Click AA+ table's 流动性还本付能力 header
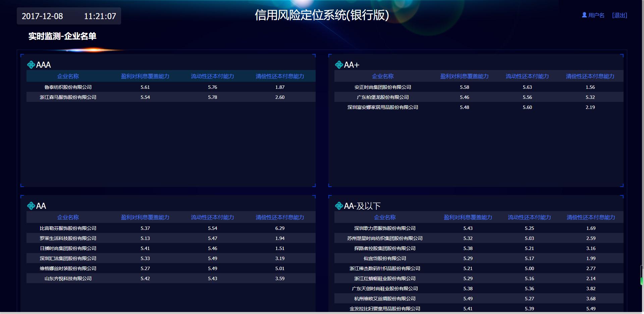The width and height of the screenshot is (644, 314). point(527,76)
